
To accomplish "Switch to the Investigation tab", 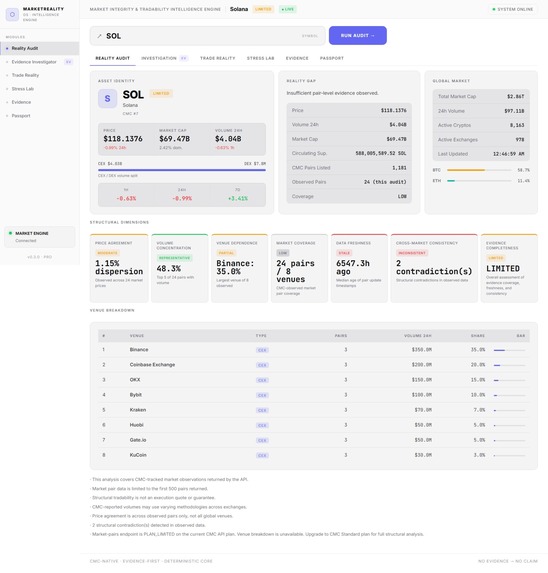I will pos(164,58).
